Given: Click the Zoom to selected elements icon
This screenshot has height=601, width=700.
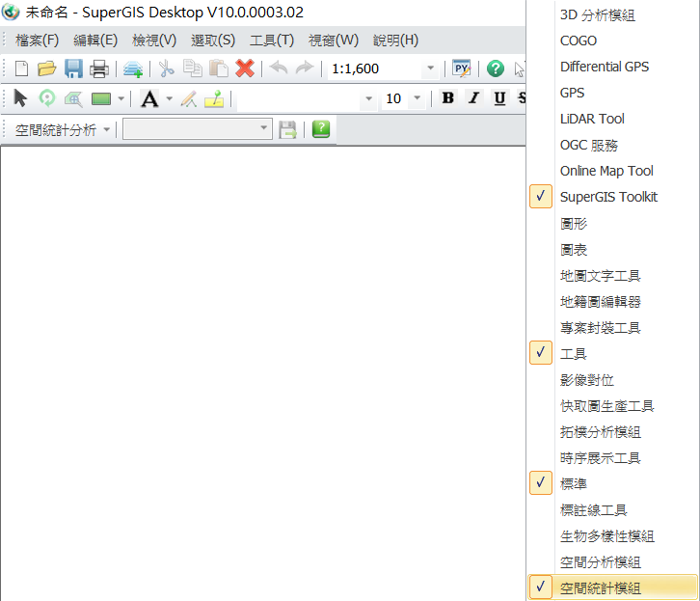Looking at the screenshot, I should click(x=73, y=98).
